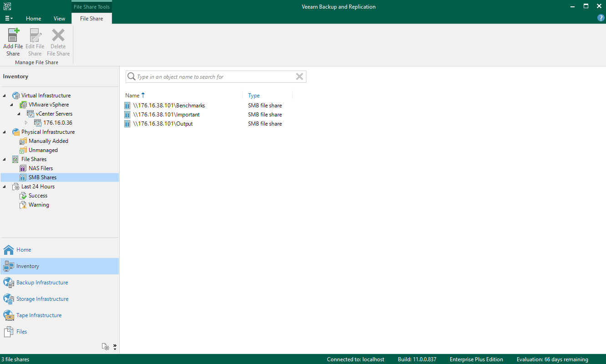Collapse the File Shares tree node
Screen dimensions: 606x364
tap(5, 159)
